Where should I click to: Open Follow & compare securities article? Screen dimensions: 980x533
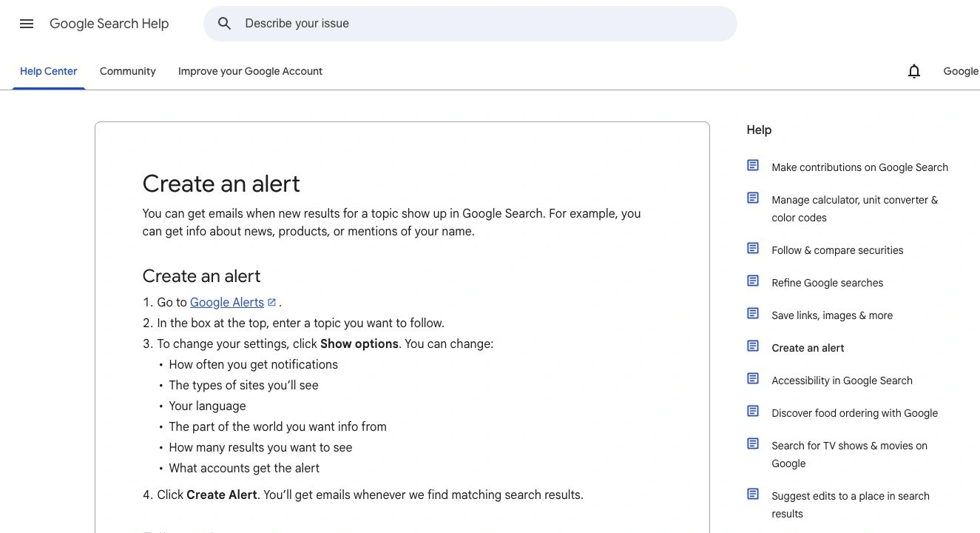click(837, 250)
